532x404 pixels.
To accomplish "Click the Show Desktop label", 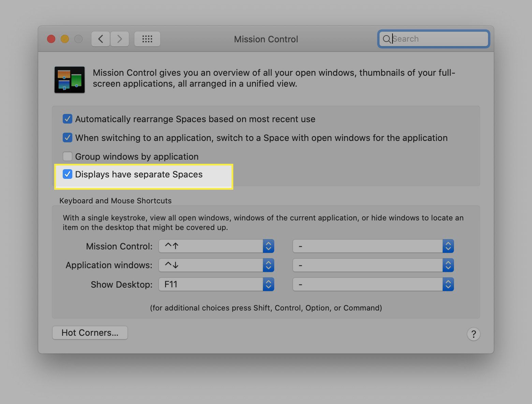I will pyautogui.click(x=121, y=285).
